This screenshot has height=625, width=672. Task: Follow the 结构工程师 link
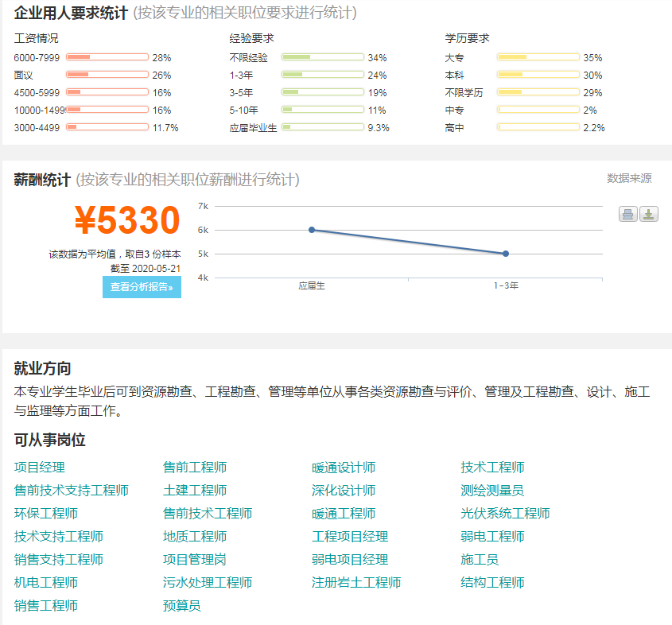tap(492, 583)
